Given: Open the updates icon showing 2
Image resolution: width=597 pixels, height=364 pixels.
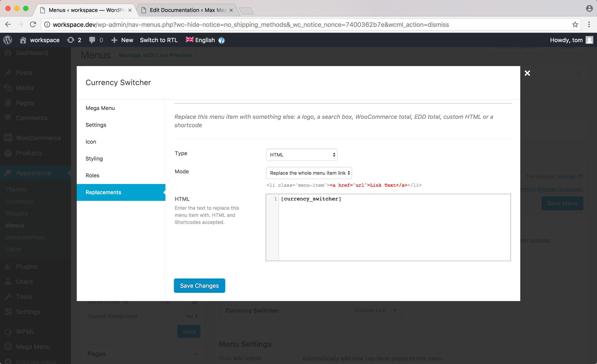Looking at the screenshot, I should coord(71,40).
